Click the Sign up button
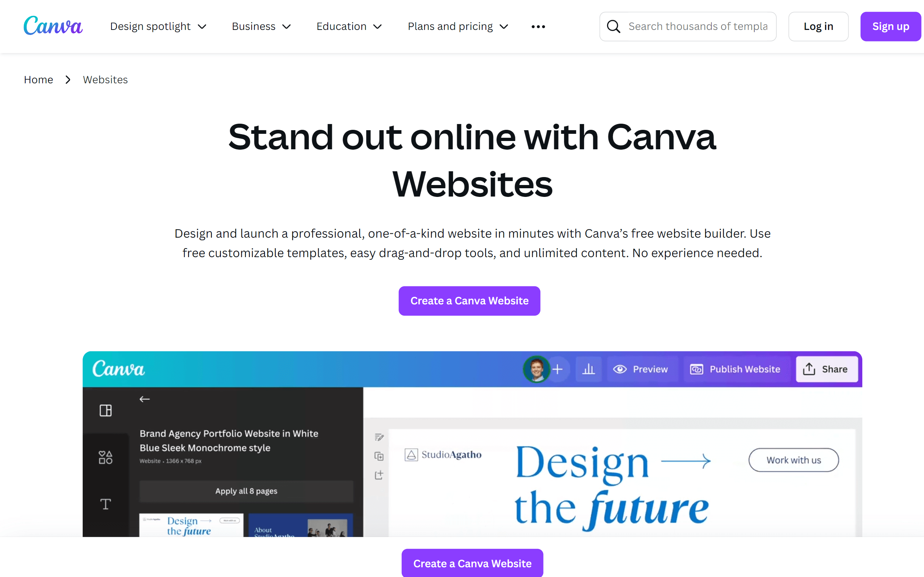 coord(891,27)
